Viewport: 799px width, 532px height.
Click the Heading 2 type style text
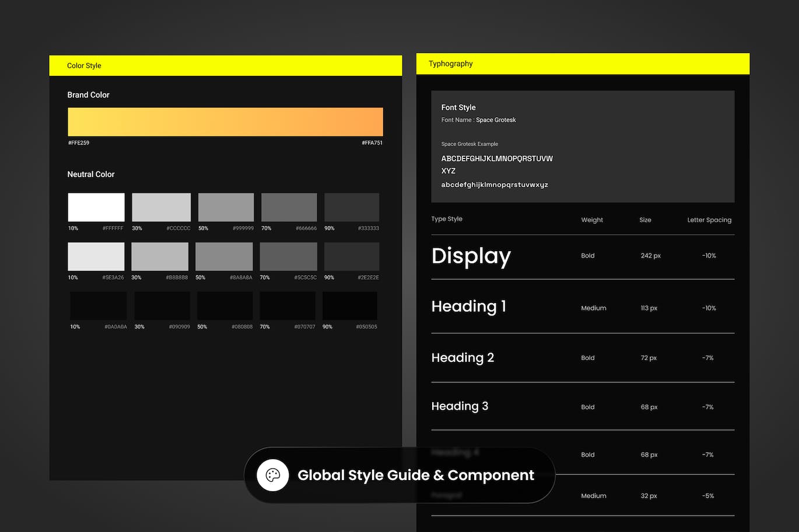coord(462,358)
